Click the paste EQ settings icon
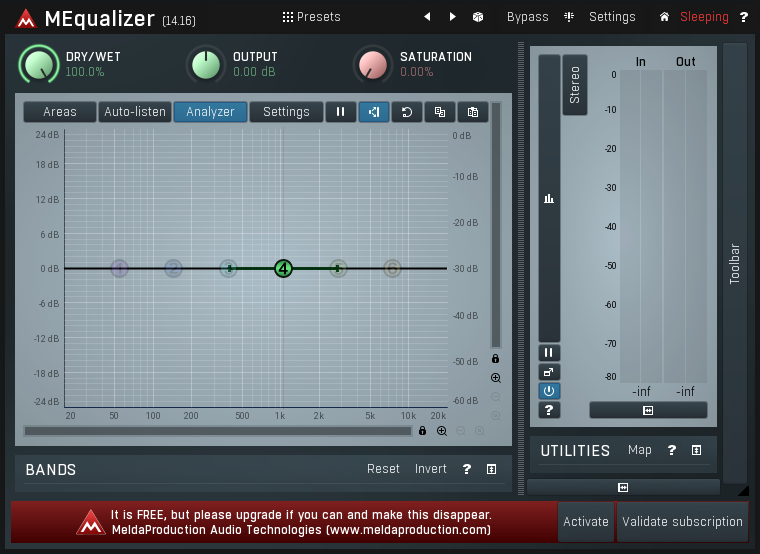The height and width of the screenshot is (554, 760). tap(473, 112)
